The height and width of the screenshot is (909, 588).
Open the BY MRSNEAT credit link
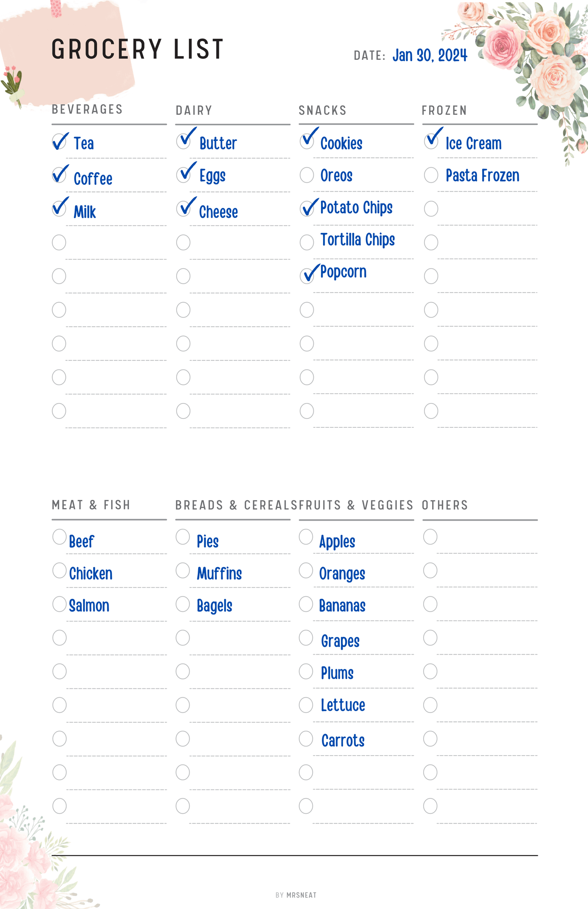point(296,895)
